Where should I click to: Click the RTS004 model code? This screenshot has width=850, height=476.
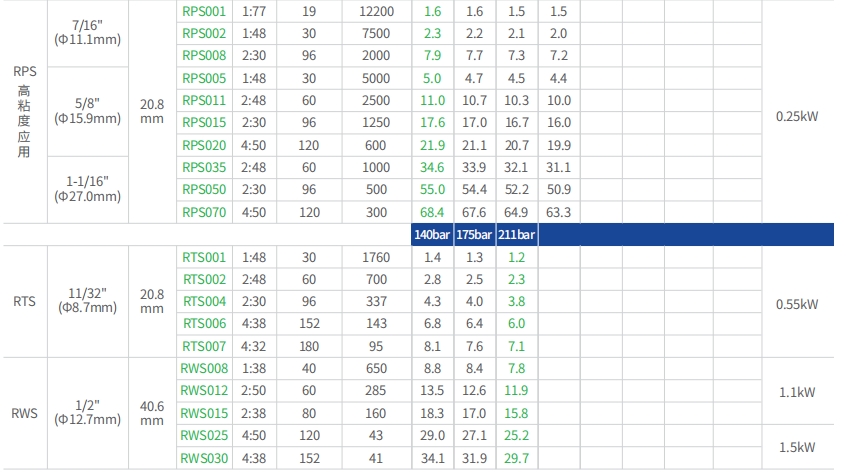click(204, 301)
